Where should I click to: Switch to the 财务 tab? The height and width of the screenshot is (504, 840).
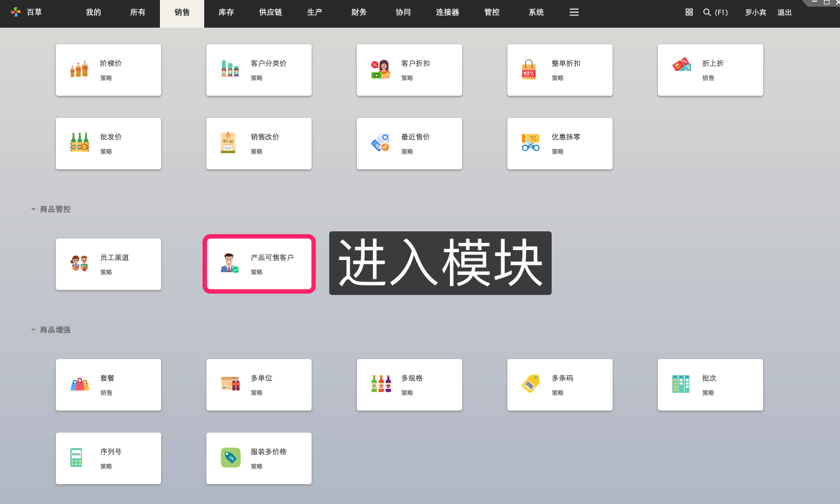click(359, 12)
